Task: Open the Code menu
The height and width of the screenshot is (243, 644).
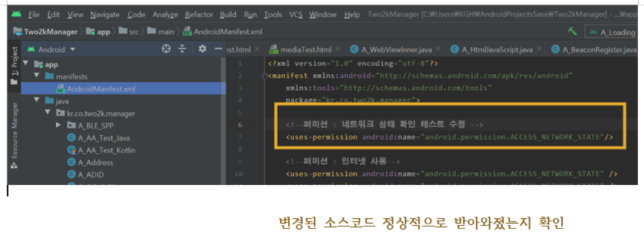Action: 136,15
